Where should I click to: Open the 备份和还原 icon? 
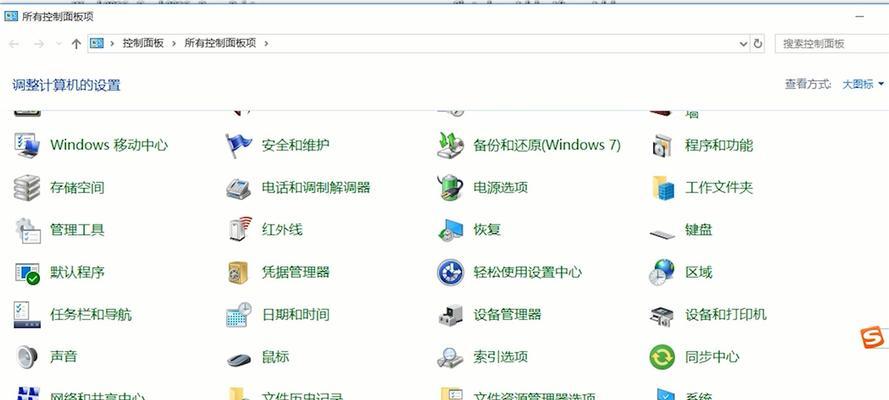click(451, 145)
